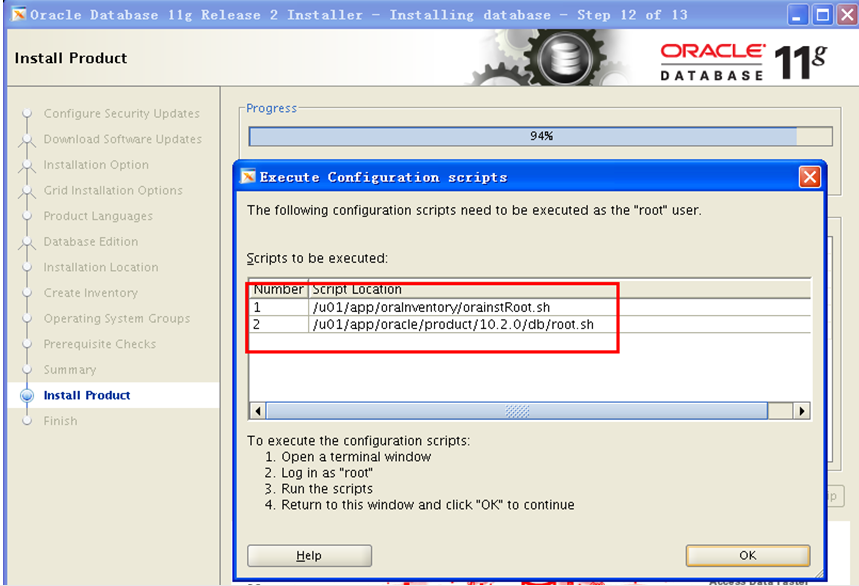Image resolution: width=859 pixels, height=586 pixels.
Task: Click the Script Location column header
Action: (559, 289)
